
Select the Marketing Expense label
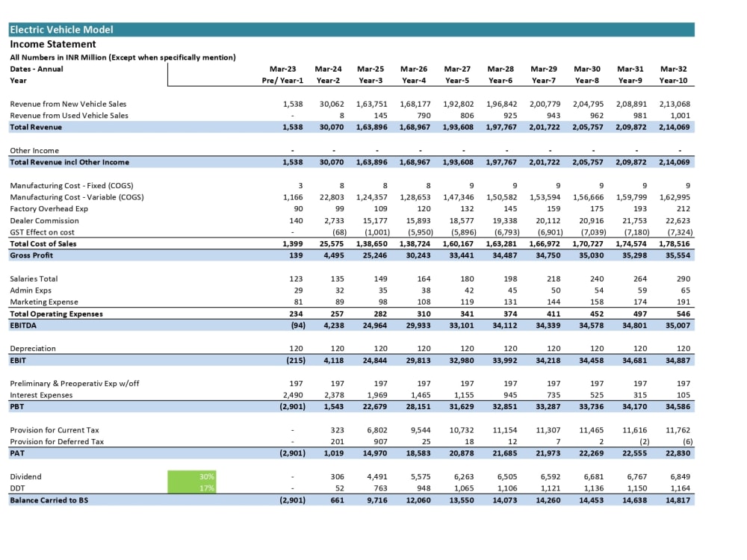44,302
